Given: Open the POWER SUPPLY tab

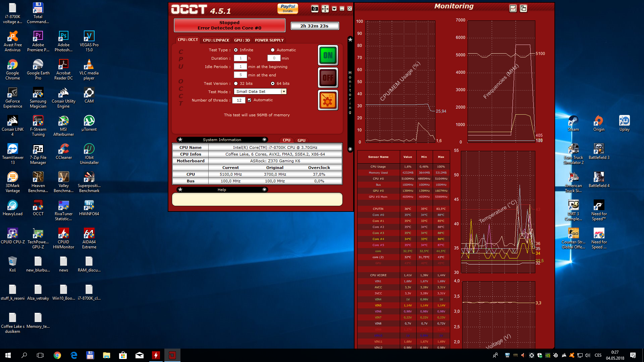Looking at the screenshot, I should point(269,40).
